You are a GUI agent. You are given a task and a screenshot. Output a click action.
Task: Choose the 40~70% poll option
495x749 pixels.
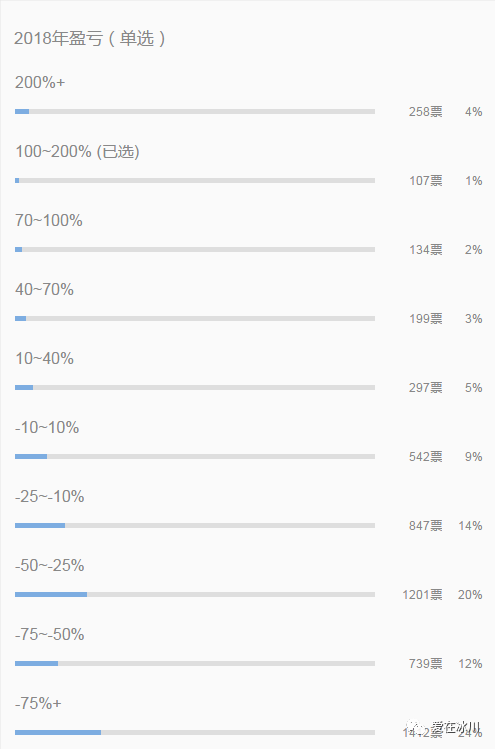click(x=44, y=289)
